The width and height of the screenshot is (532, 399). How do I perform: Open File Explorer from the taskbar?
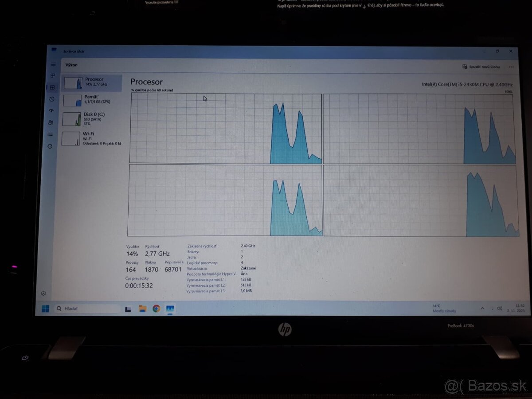pos(142,308)
